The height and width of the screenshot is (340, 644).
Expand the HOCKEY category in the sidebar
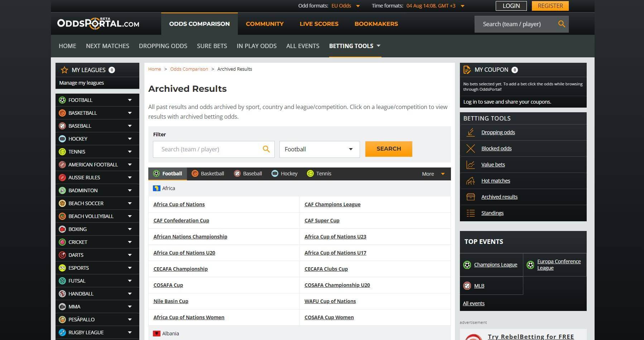(x=129, y=139)
